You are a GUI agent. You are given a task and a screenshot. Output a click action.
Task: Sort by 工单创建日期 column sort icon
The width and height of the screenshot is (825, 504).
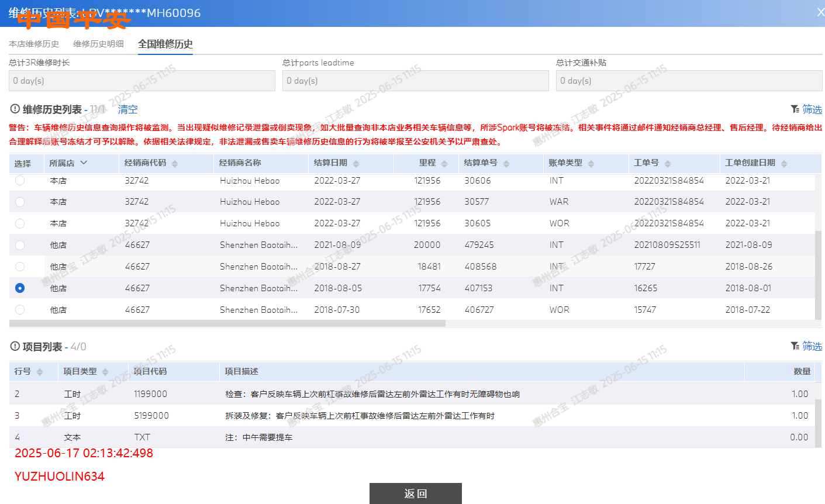pos(784,164)
